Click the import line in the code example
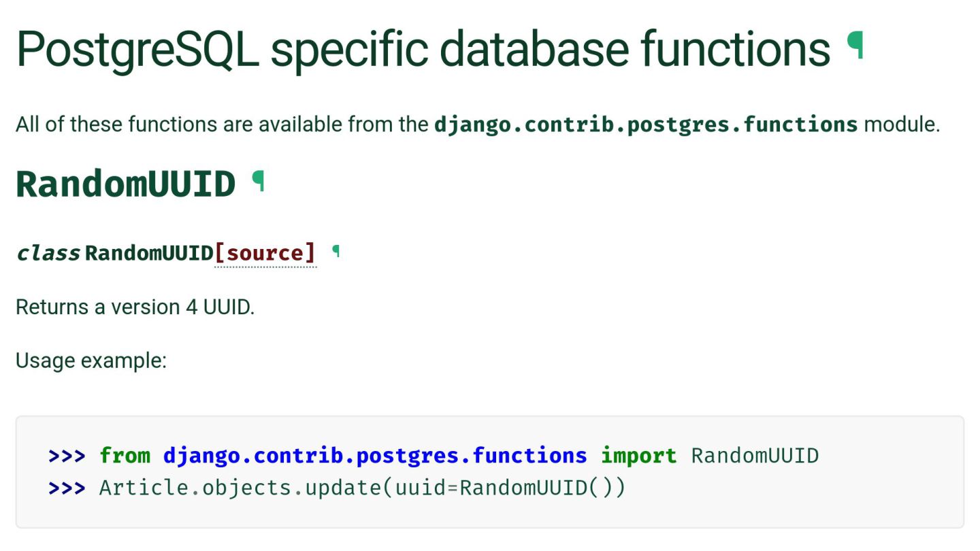The width and height of the screenshot is (980, 551). [434, 455]
